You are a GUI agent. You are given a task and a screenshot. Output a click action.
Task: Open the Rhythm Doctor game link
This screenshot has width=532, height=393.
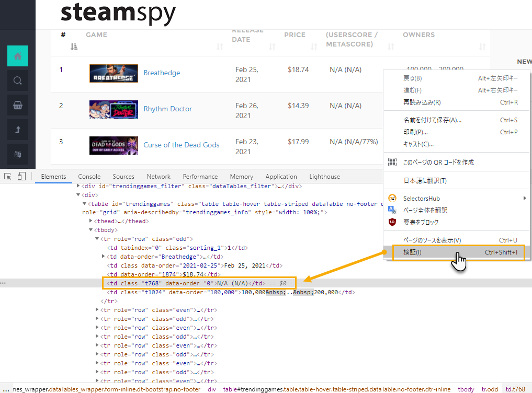point(167,109)
